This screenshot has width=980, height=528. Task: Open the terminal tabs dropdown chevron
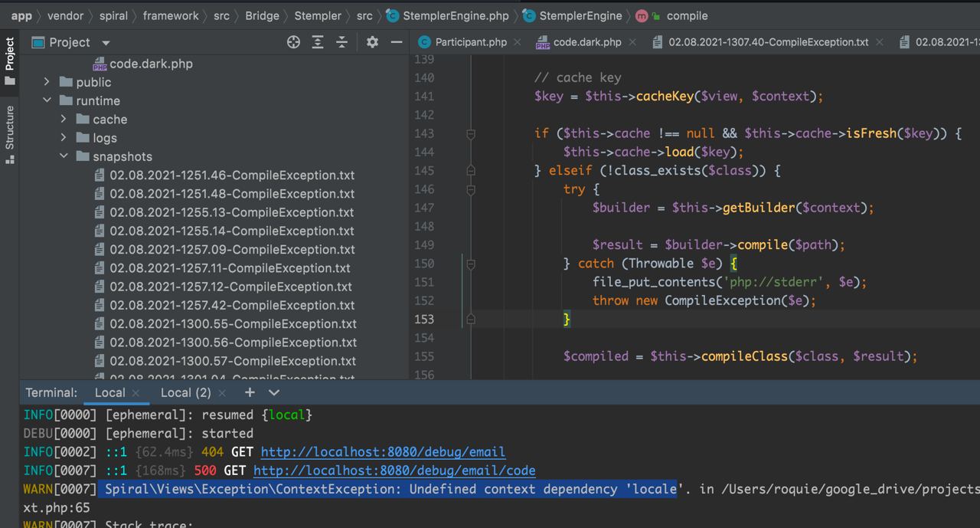tap(274, 392)
